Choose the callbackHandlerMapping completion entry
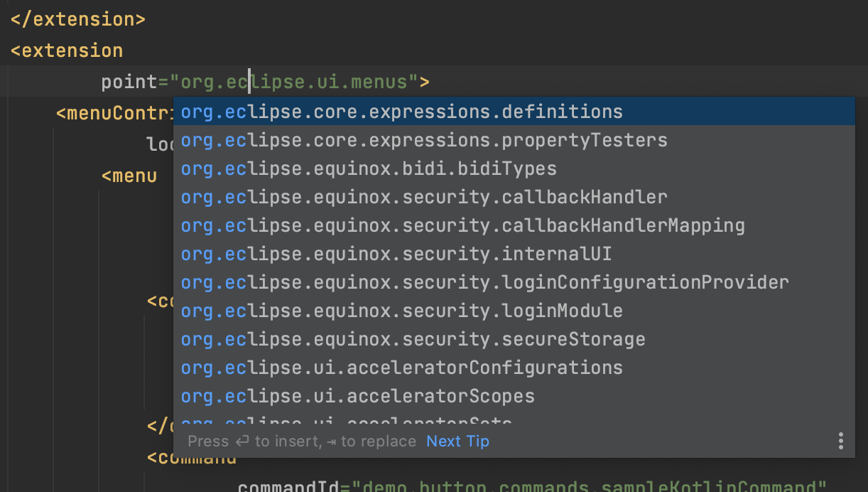This screenshot has width=868, height=492. [x=462, y=225]
